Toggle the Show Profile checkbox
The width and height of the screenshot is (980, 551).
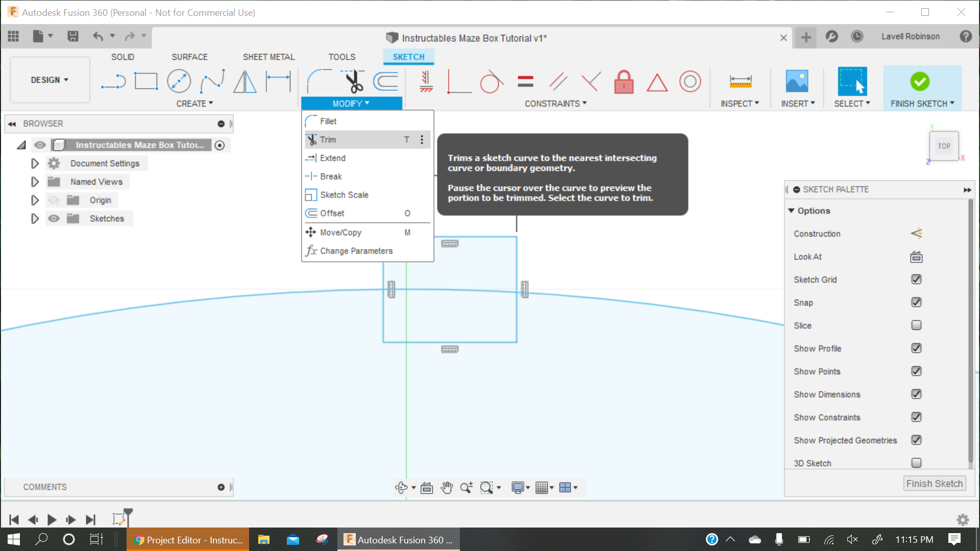(x=916, y=348)
